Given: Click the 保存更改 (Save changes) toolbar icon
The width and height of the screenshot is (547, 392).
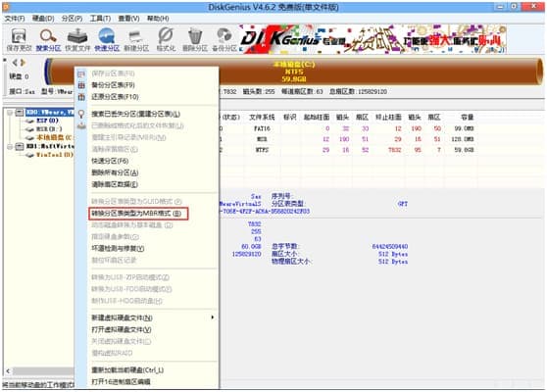Looking at the screenshot, I should [x=19, y=36].
